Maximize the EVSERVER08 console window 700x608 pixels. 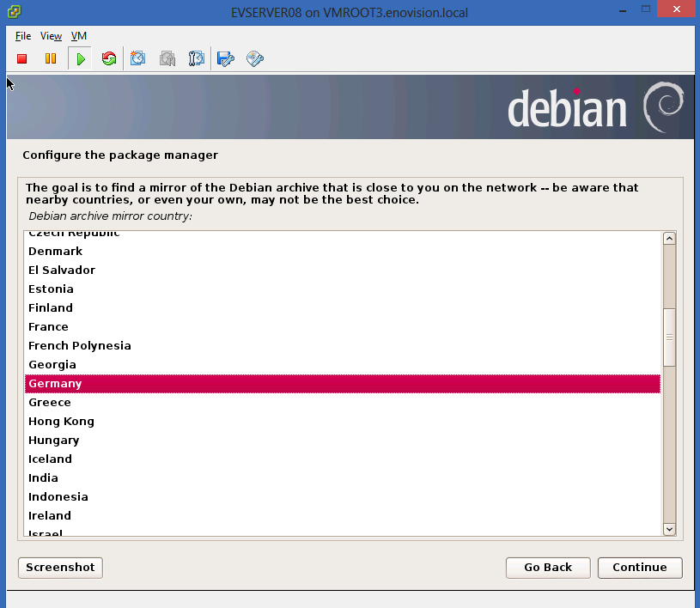coord(646,9)
